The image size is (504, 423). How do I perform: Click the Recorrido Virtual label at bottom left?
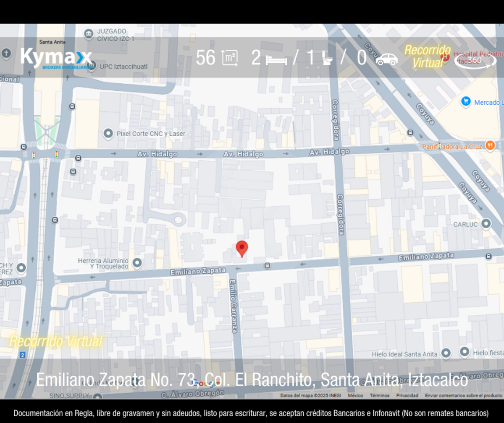tap(56, 341)
